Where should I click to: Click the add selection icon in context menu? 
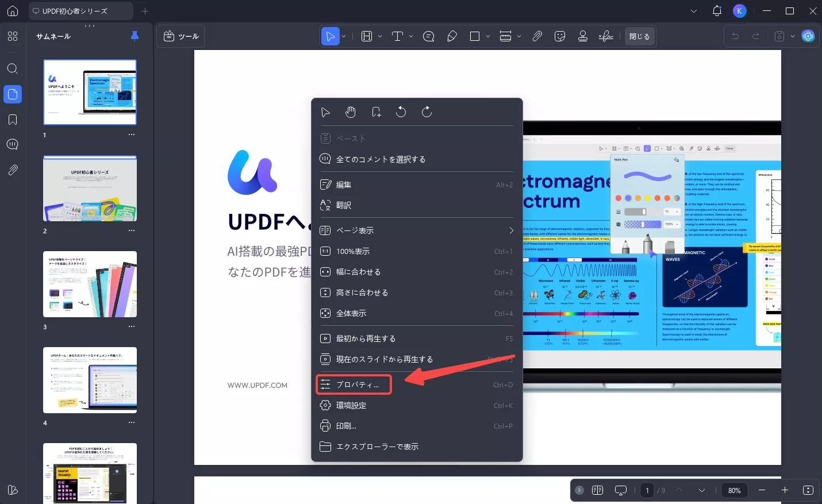(x=376, y=112)
